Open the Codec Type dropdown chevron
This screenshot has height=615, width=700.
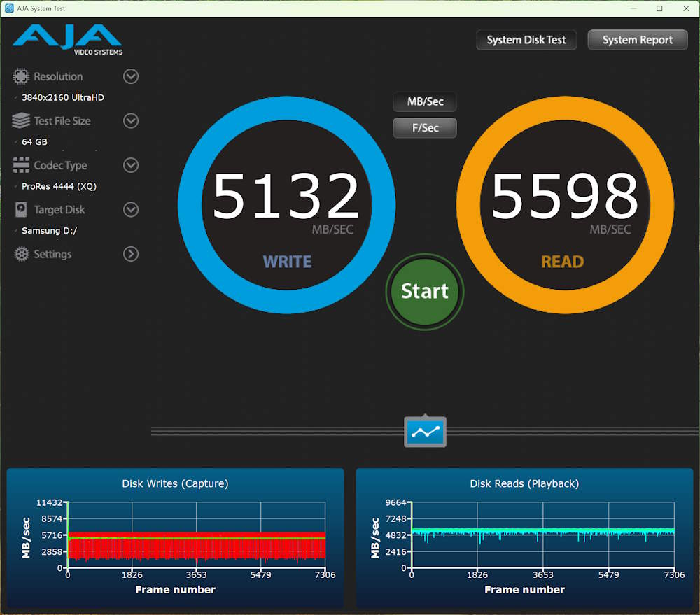pos(130,165)
